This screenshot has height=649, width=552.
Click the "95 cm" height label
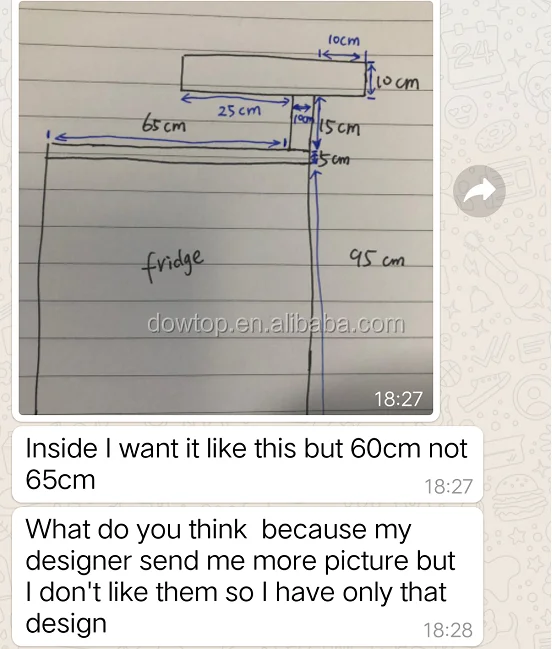point(376,259)
